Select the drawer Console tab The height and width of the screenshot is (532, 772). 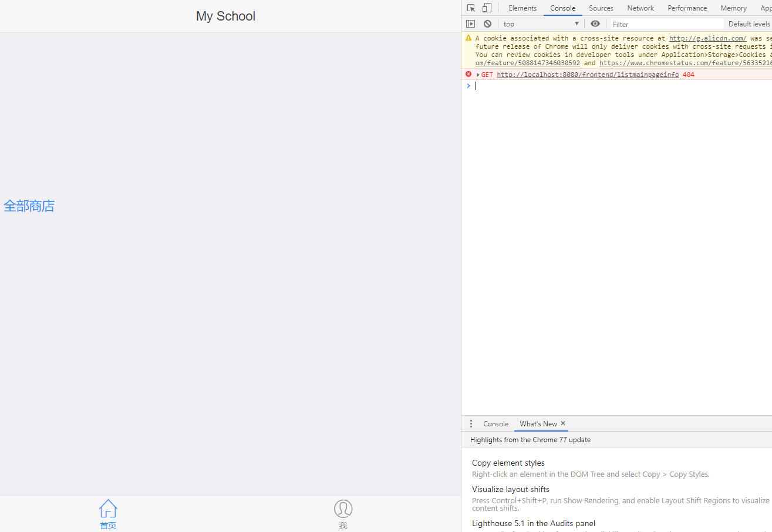496,424
